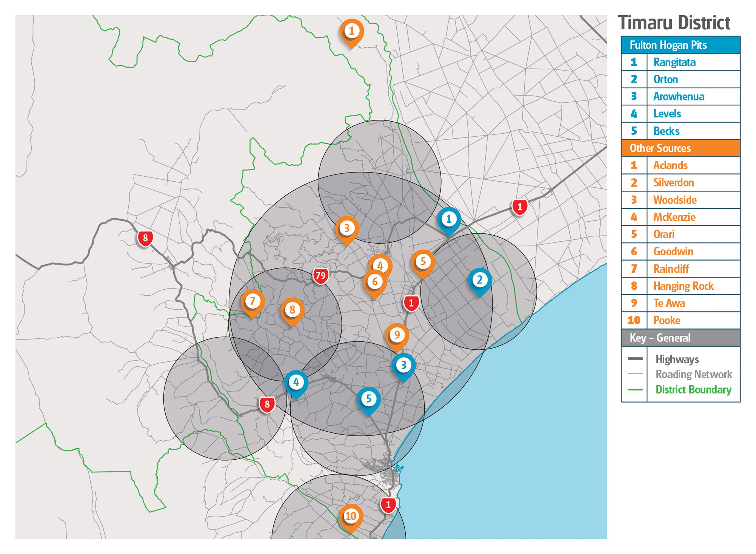Click orange map pin 7 for Raincliff
Image resolution: width=756 pixels, height=554 pixels.
click(253, 304)
